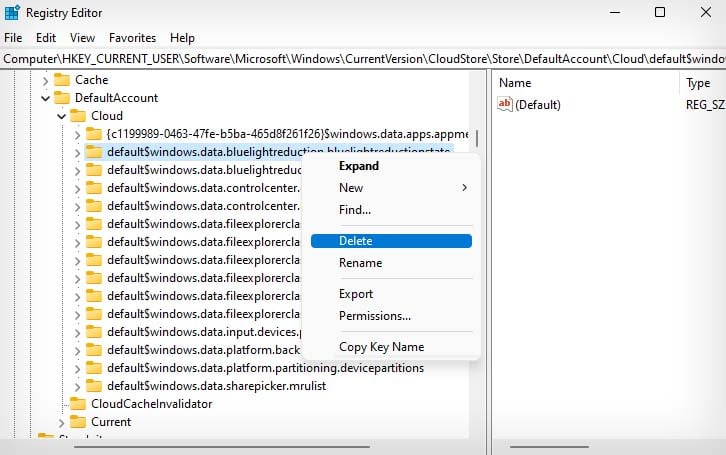Select the windows.data.sharepicker.mrulist key
Image resolution: width=726 pixels, height=455 pixels.
(217, 386)
